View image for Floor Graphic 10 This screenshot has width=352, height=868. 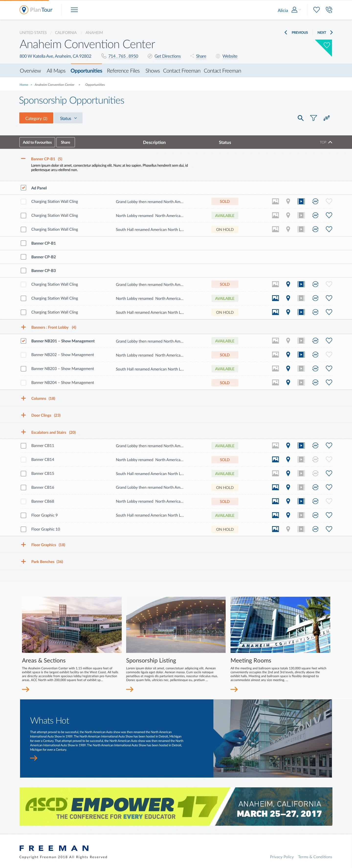tap(275, 529)
